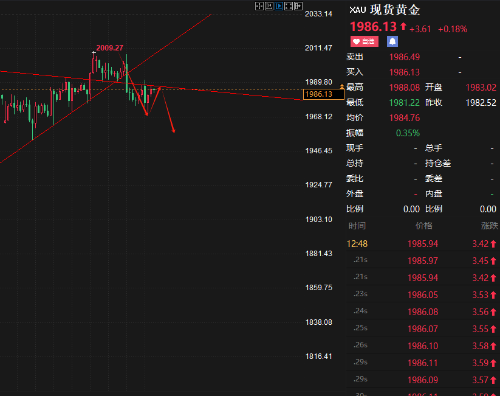Click the +0.18% percent change value
500x396 pixels.
point(452,29)
